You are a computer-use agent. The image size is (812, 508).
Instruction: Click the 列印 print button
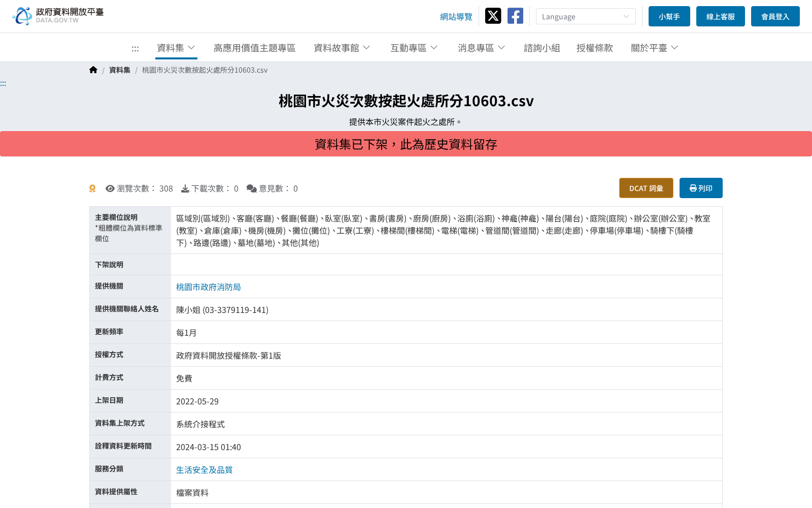pyautogui.click(x=701, y=188)
